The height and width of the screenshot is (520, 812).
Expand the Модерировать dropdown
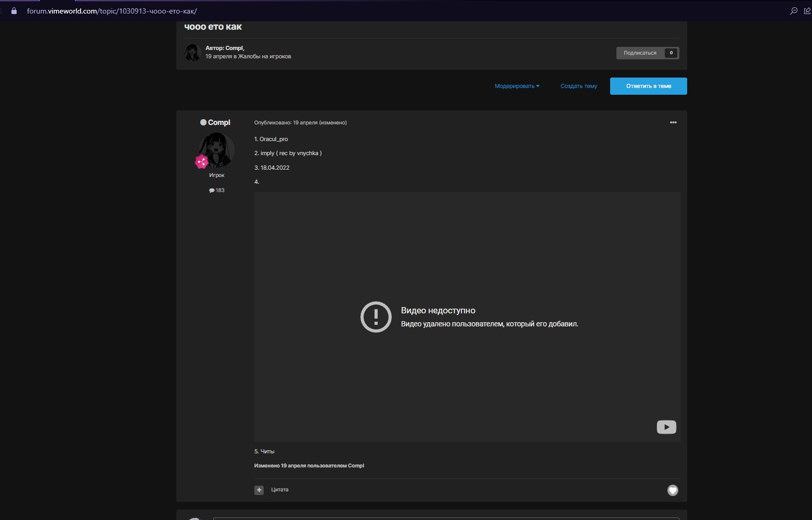(x=517, y=86)
